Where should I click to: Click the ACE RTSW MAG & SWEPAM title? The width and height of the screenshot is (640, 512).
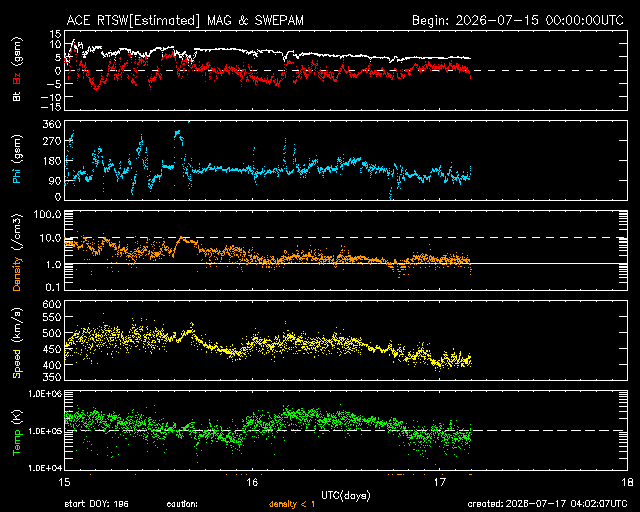[x=185, y=20]
